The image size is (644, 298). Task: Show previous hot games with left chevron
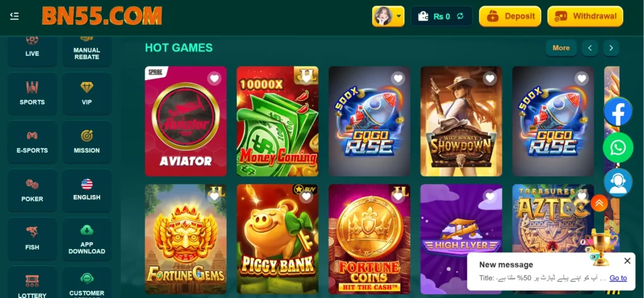590,48
